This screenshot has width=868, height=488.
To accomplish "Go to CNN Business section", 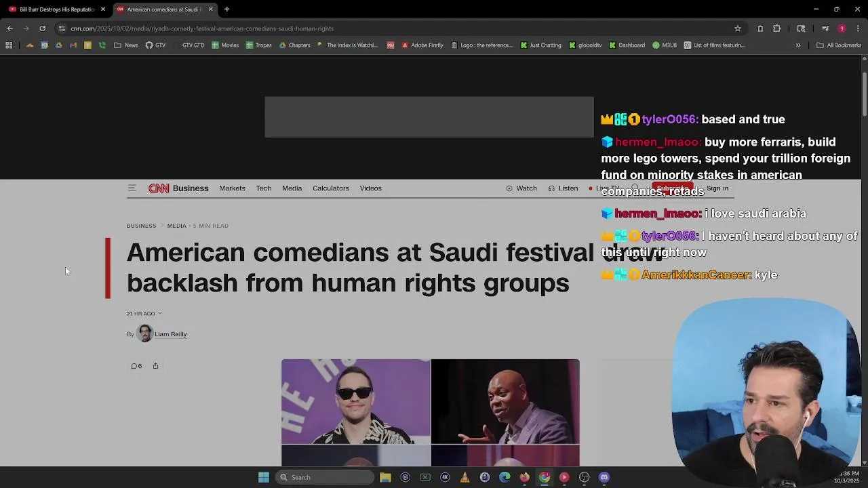I will coord(191,188).
